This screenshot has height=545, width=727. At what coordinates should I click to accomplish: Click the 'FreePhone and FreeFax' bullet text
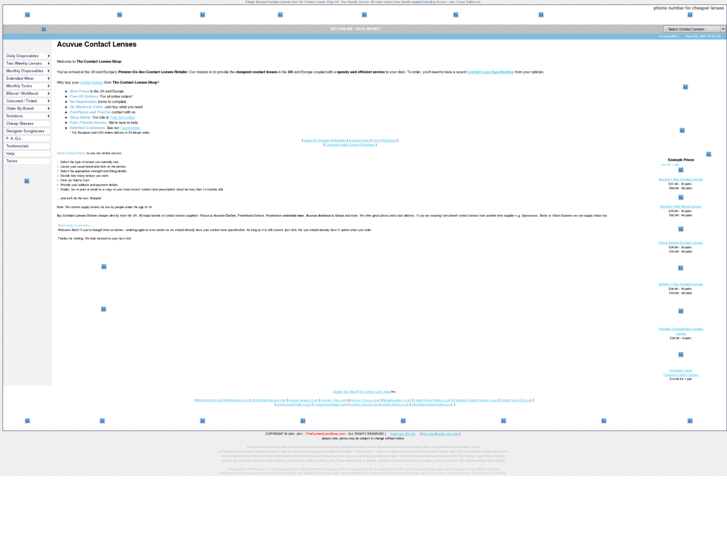(x=90, y=112)
